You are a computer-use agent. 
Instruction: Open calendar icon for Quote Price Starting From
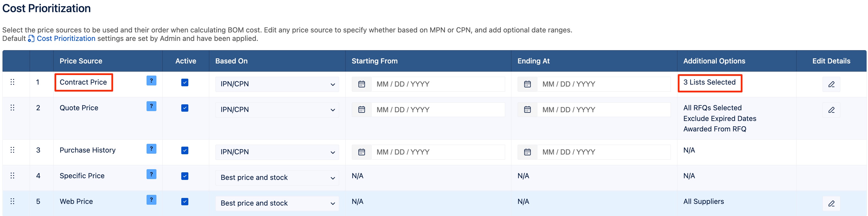(361, 110)
